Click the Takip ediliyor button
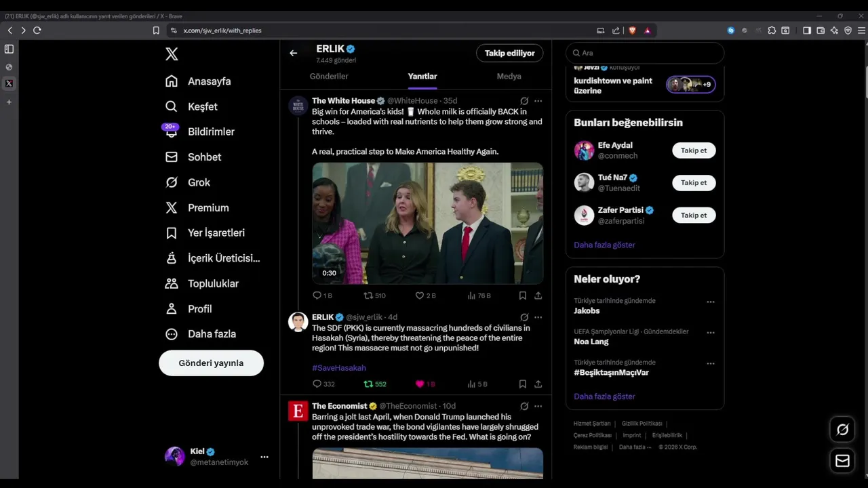This screenshot has width=868, height=488. point(509,53)
